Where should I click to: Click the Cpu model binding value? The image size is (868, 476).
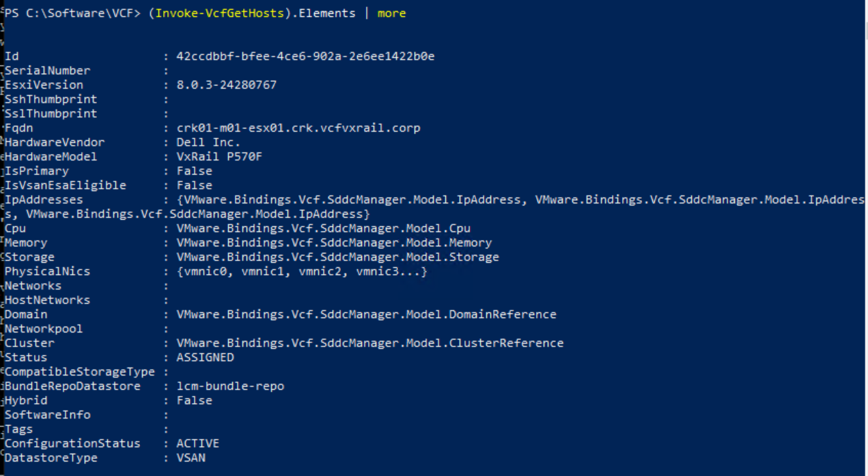coord(323,228)
